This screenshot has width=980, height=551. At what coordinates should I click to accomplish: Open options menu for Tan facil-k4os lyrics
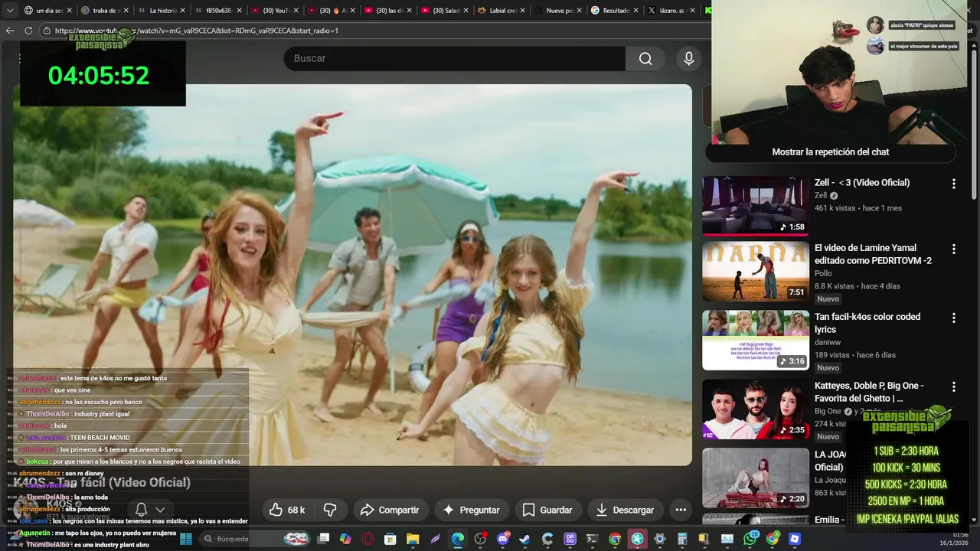click(953, 318)
